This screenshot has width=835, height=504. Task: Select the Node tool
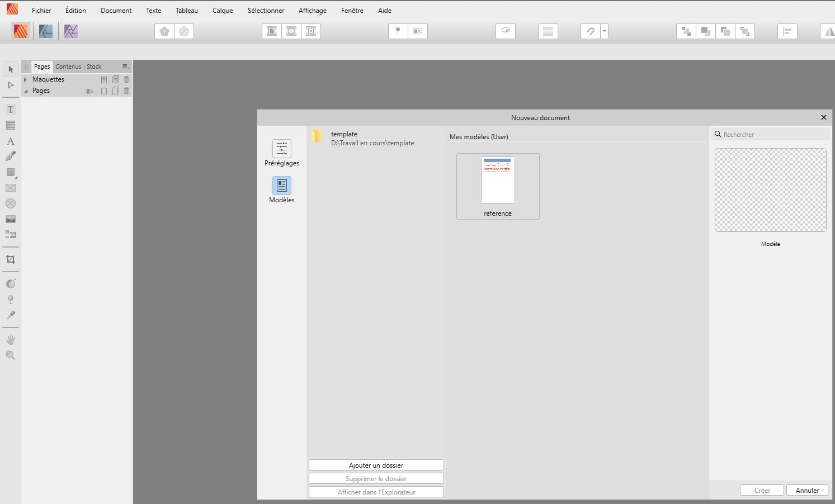click(x=11, y=85)
